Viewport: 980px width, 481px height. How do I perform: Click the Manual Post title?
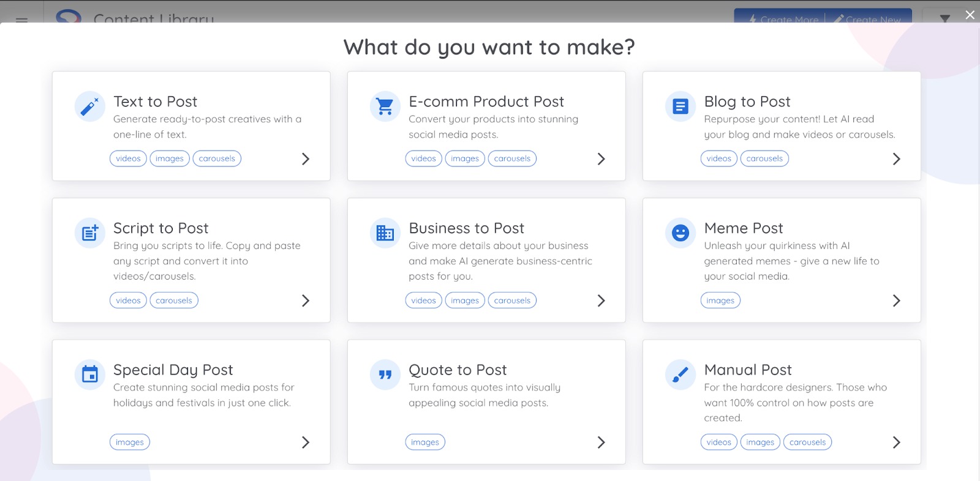click(748, 370)
